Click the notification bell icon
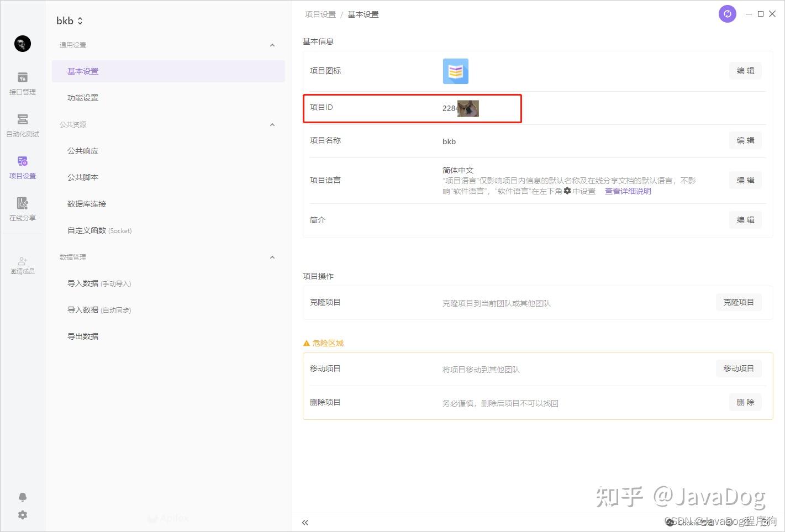This screenshot has height=532, width=785. pos(22,497)
